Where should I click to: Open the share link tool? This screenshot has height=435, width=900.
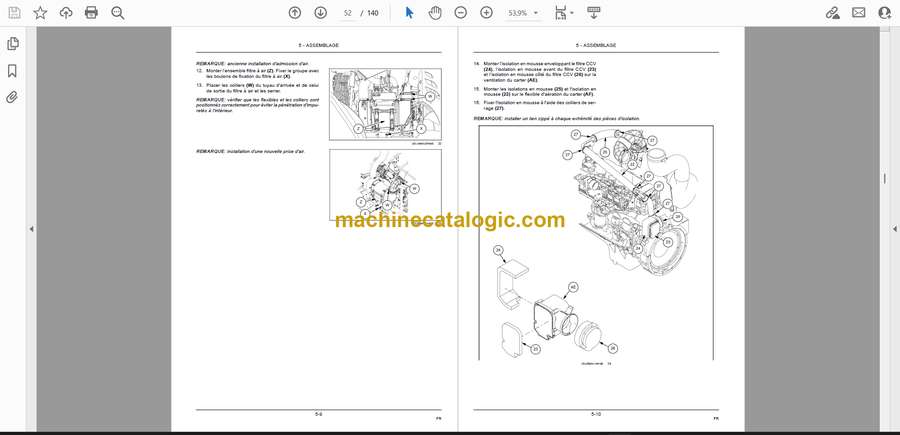coord(833,13)
